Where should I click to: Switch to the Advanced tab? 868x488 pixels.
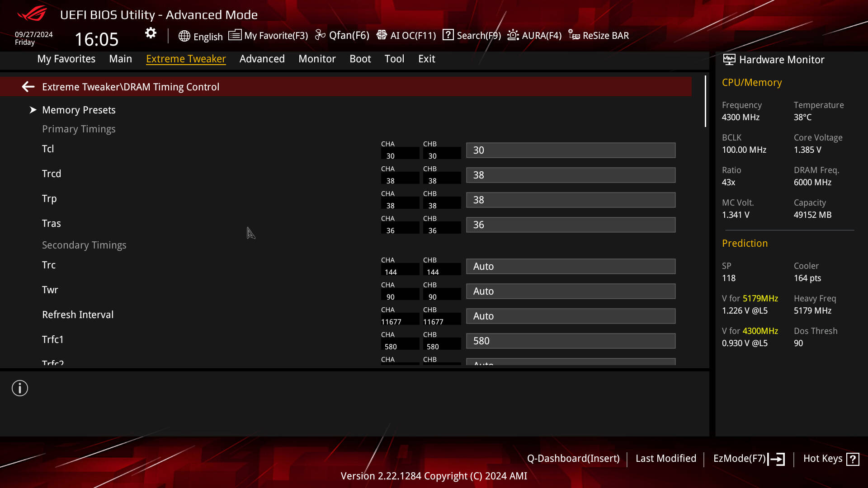(x=262, y=59)
